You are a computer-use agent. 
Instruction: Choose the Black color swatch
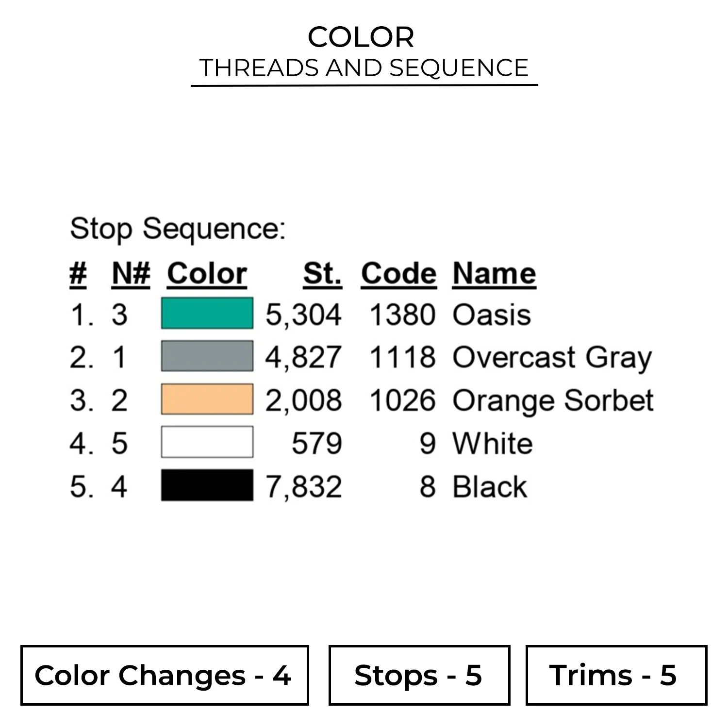pos(207,485)
